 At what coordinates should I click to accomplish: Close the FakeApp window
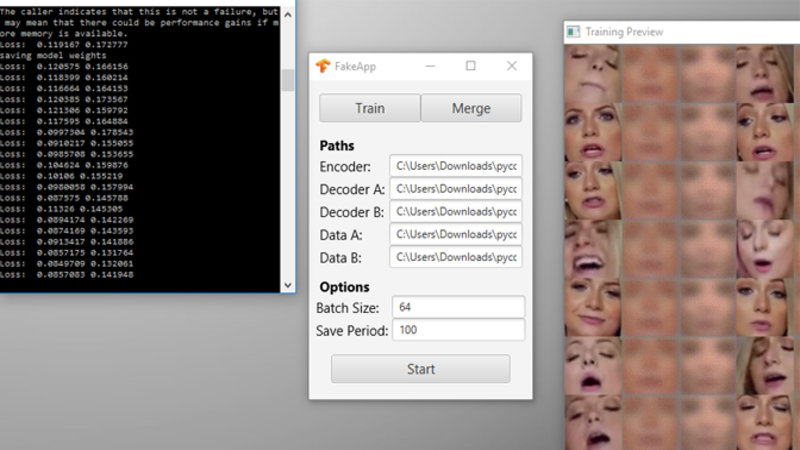coord(511,66)
